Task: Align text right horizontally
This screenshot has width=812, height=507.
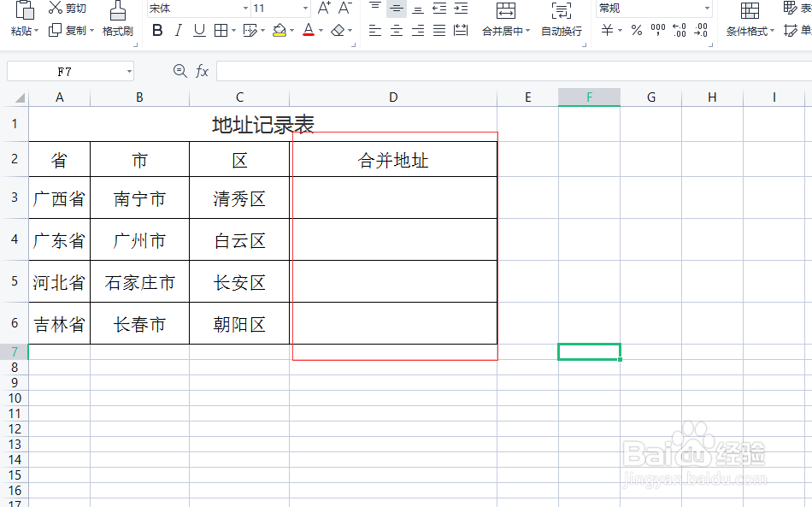Action: click(418, 31)
